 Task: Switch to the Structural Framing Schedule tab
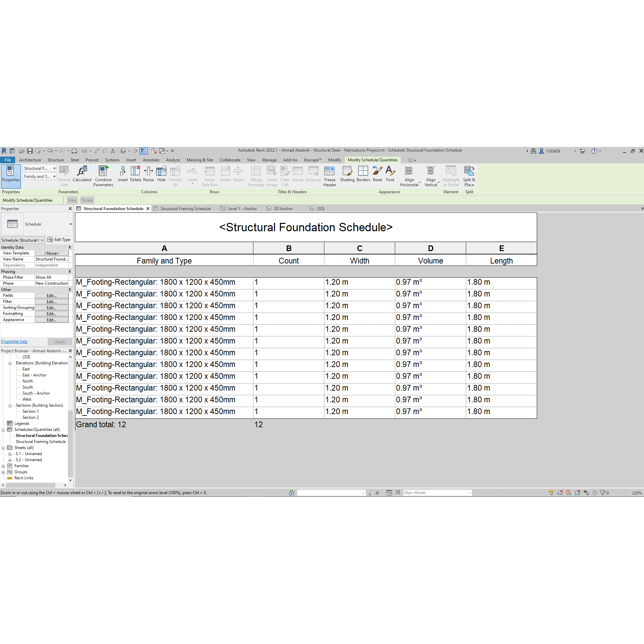[185, 209]
